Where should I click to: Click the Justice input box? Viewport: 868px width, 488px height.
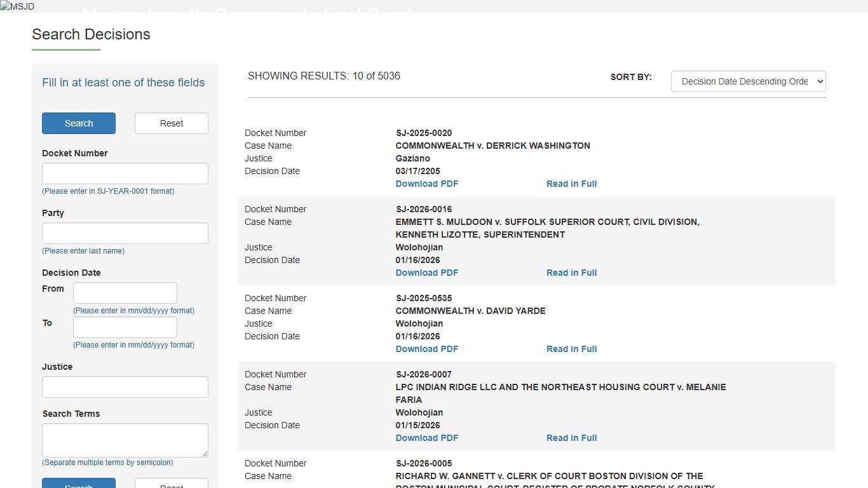point(125,387)
